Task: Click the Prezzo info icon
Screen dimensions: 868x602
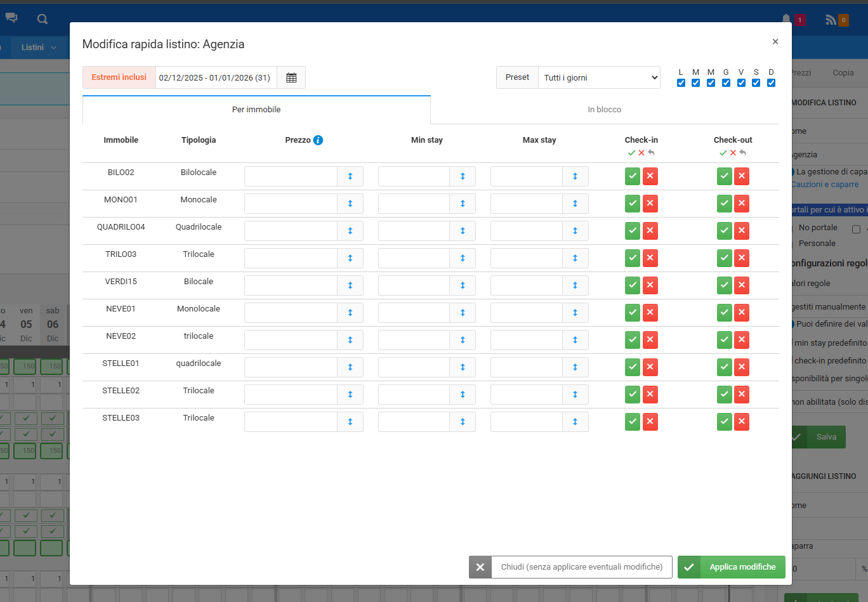Action: tap(318, 140)
